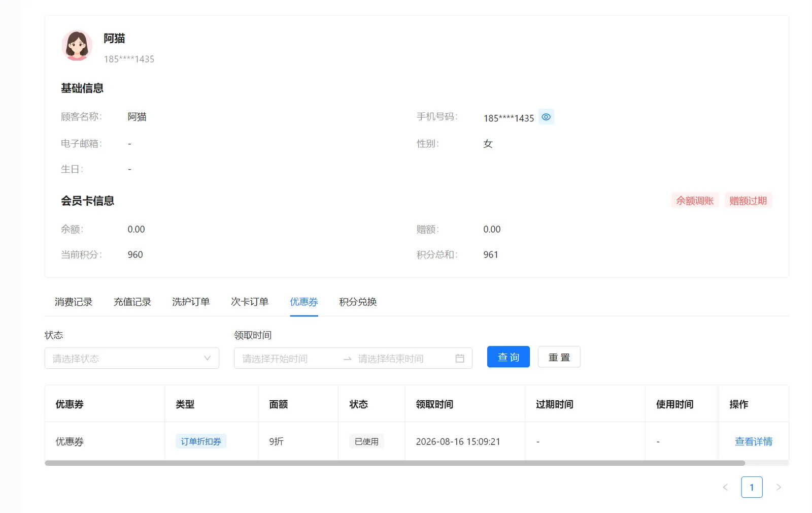Click the 基础信息 section heading
This screenshot has height=513, width=812.
point(82,88)
